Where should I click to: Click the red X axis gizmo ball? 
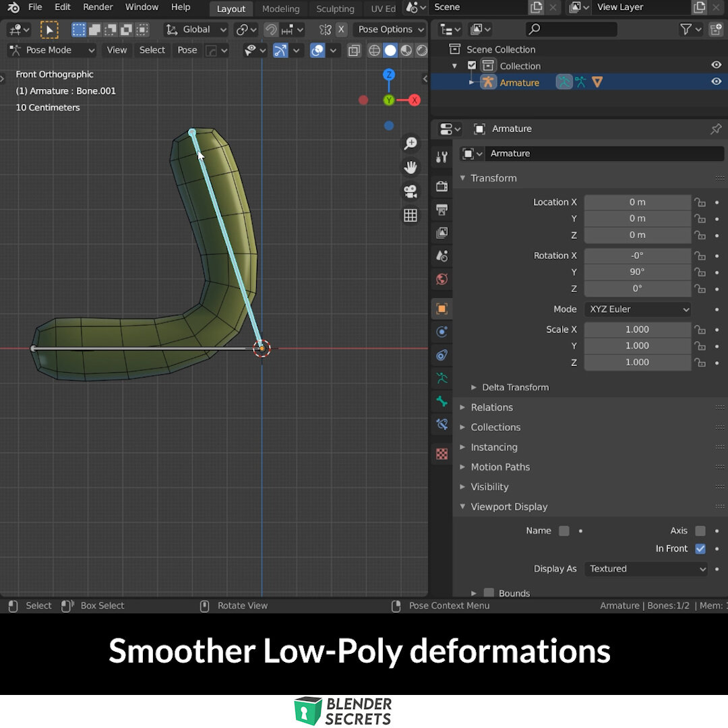click(414, 100)
